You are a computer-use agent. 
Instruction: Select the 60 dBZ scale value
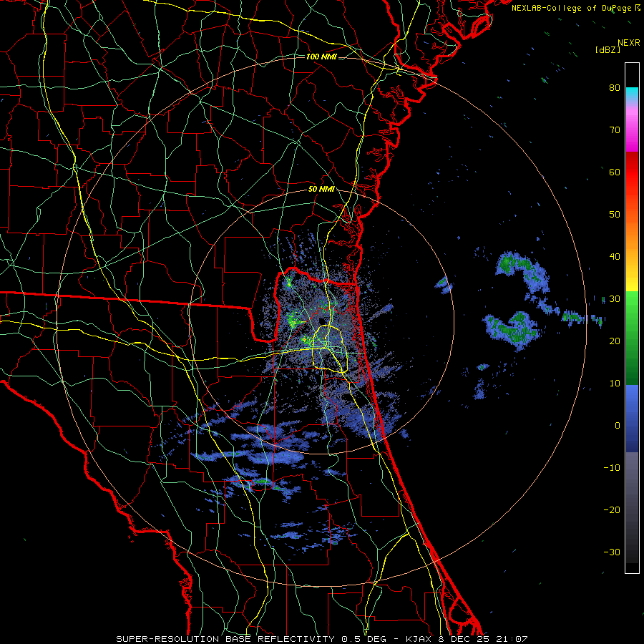pos(615,172)
